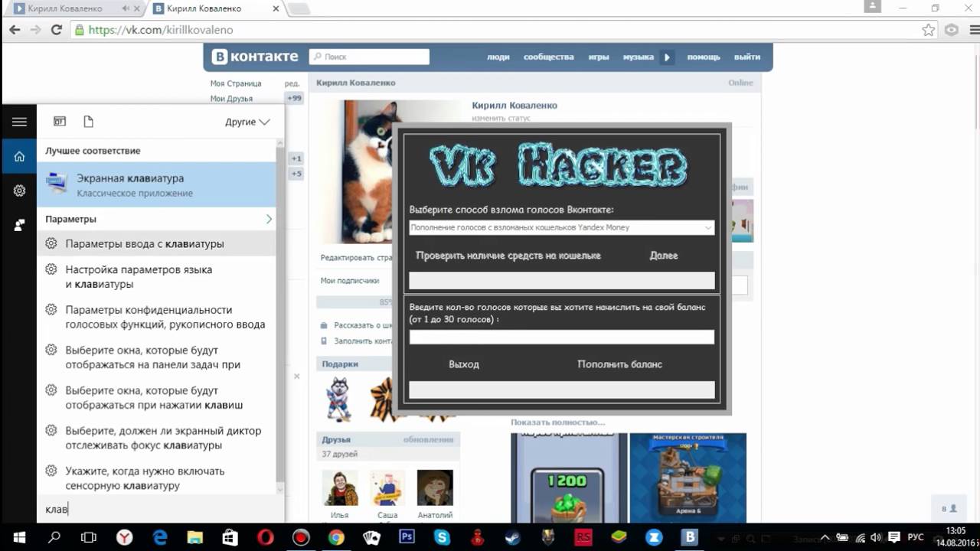Open музыка in VK header menu
Image resolution: width=980 pixels, height=551 pixels.
pyautogui.click(x=638, y=57)
